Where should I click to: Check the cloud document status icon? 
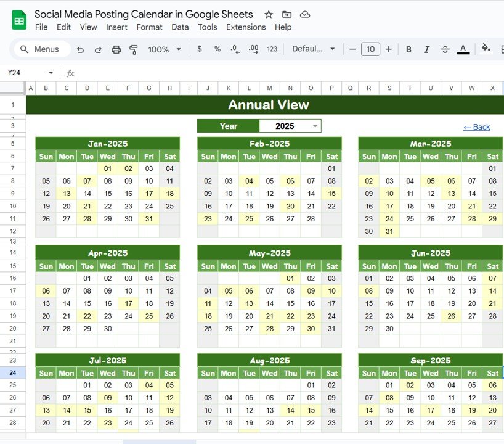tap(305, 14)
